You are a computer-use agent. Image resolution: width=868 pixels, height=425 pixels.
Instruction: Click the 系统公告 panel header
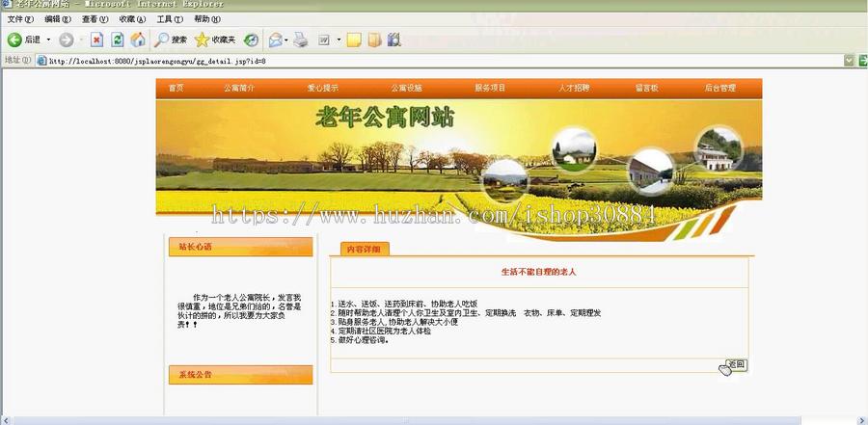[x=241, y=375]
